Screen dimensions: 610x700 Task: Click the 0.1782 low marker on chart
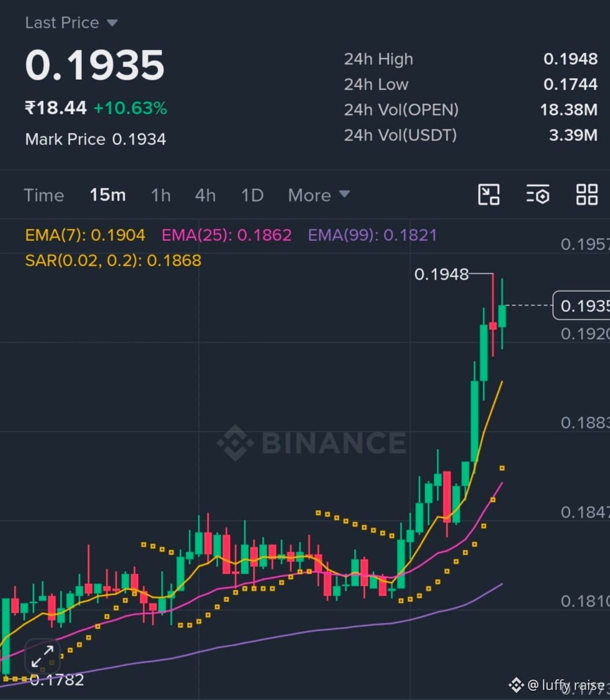point(57,680)
